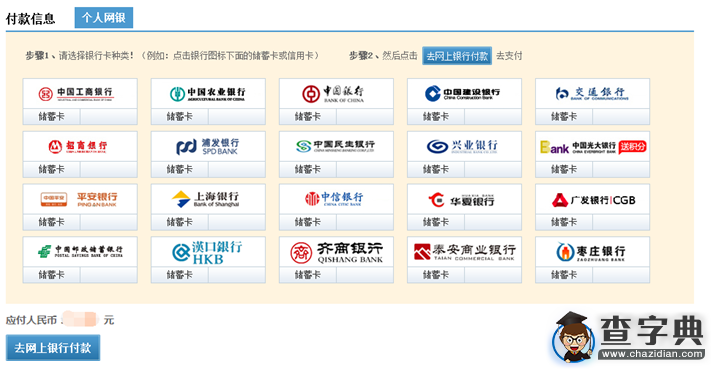The image size is (711, 369).
Task: Choose 储蓄卡 under 广发银行
Action: coord(564,222)
